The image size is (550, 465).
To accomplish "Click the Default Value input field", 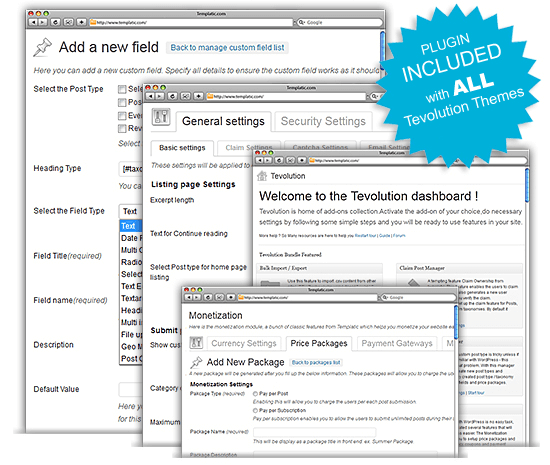I will (130, 389).
